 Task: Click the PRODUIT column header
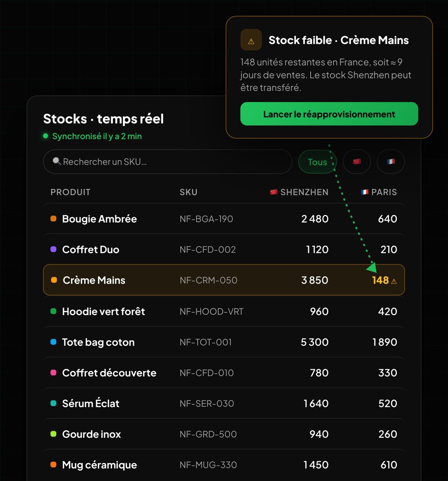point(71,192)
